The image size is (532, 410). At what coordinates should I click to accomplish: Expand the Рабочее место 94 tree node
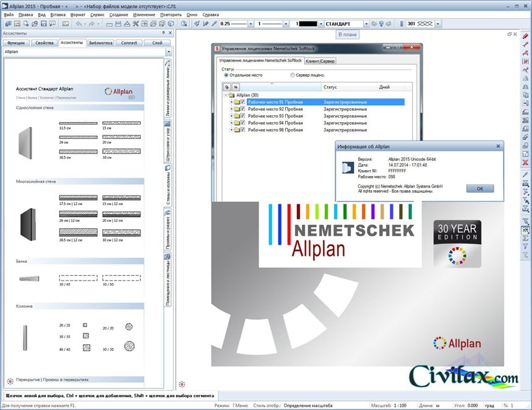231,123
